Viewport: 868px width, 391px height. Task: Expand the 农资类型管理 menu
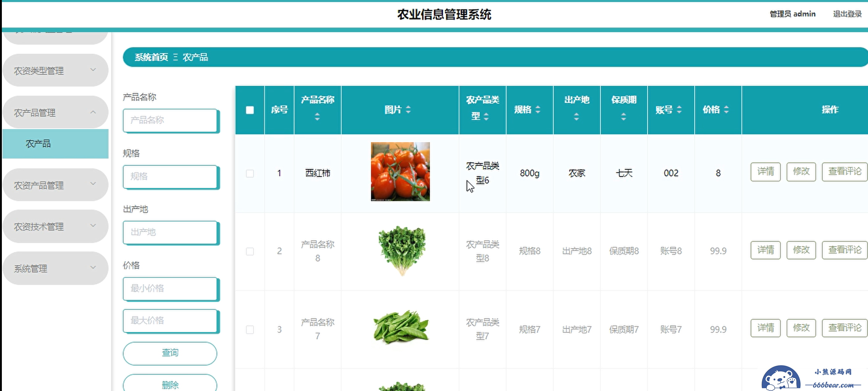coord(55,70)
